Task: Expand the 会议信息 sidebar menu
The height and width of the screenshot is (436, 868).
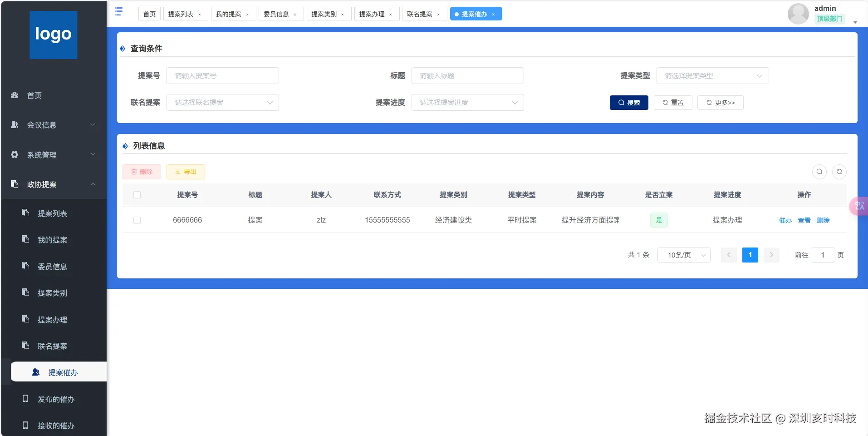Action: (x=54, y=125)
